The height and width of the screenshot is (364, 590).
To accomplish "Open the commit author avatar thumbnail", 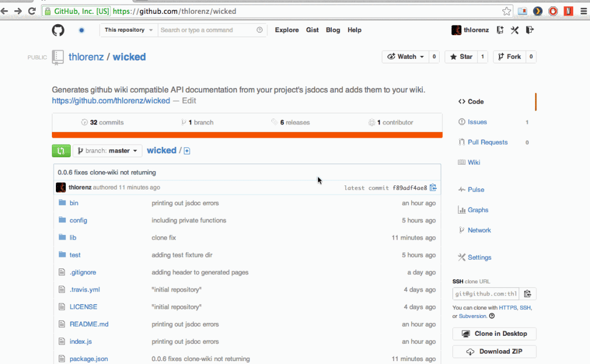I will pyautogui.click(x=60, y=187).
